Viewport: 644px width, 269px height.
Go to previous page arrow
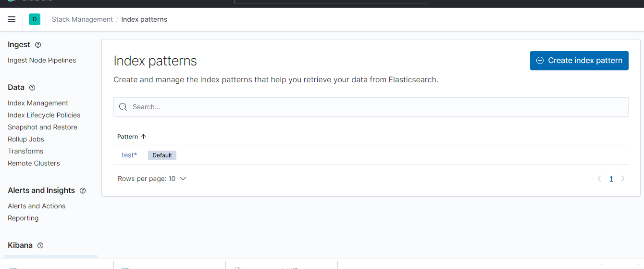click(599, 179)
